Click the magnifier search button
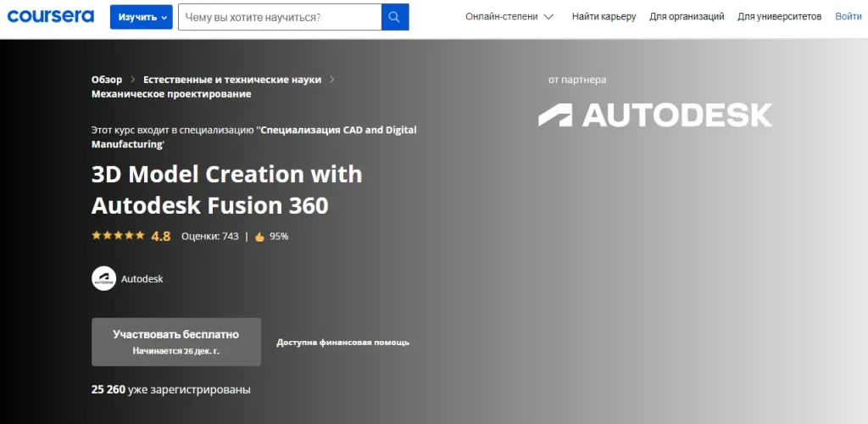This screenshot has height=424, width=868. (395, 17)
